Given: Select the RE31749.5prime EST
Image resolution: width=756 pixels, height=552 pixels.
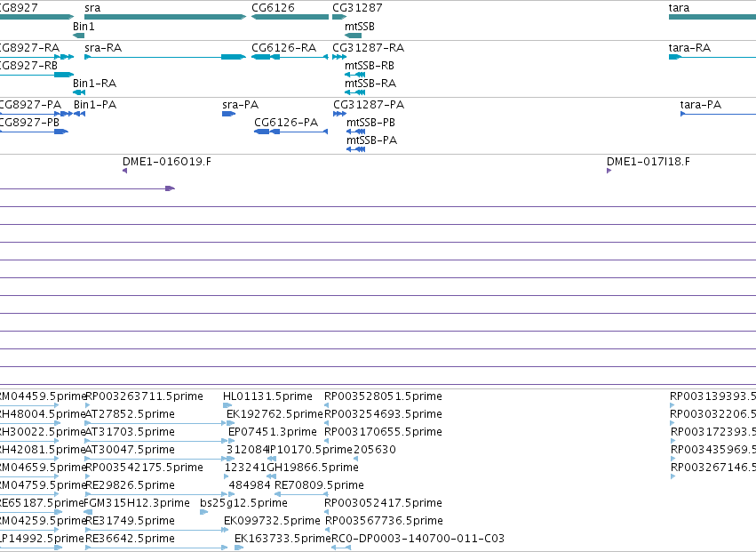Looking at the screenshot, I should point(156,530).
